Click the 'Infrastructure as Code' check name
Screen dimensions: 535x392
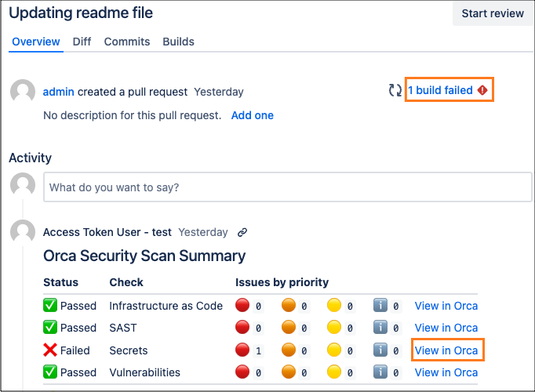[x=166, y=306]
